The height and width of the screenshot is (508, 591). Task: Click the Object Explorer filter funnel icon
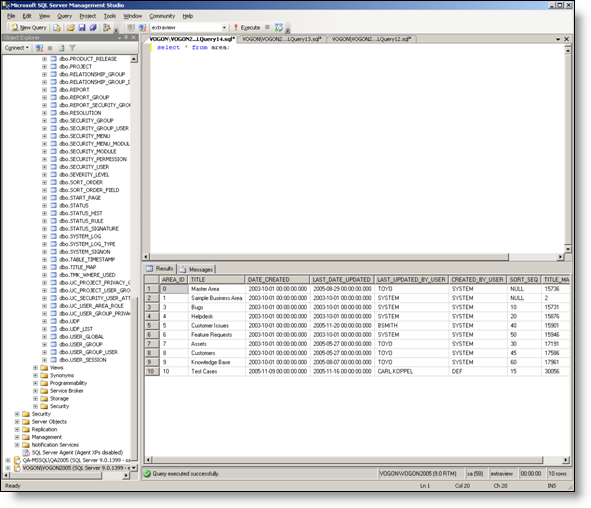click(x=72, y=48)
